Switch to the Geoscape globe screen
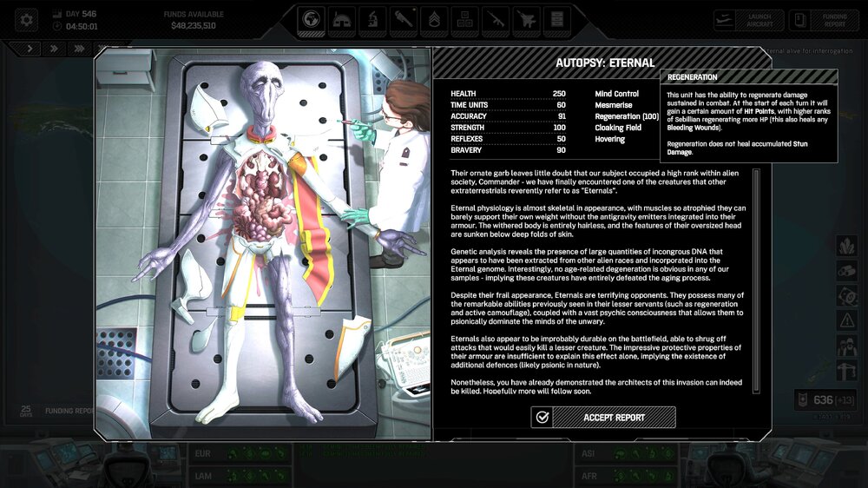 311,20
